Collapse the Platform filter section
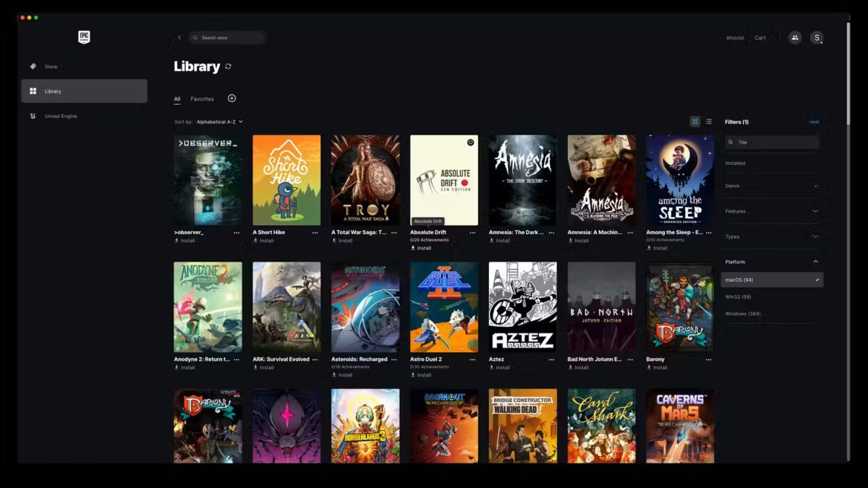Screen dimensions: 868x488 point(815,262)
